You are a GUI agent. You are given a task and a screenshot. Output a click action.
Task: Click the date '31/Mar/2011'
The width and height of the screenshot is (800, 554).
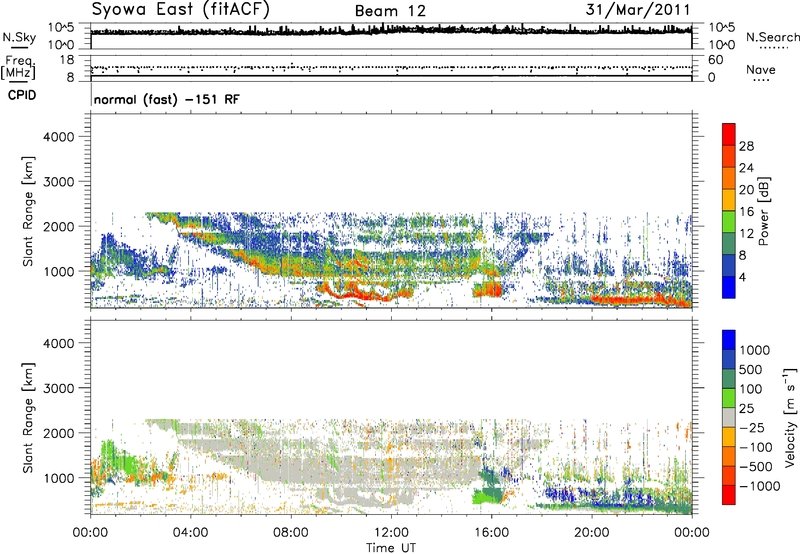point(638,10)
